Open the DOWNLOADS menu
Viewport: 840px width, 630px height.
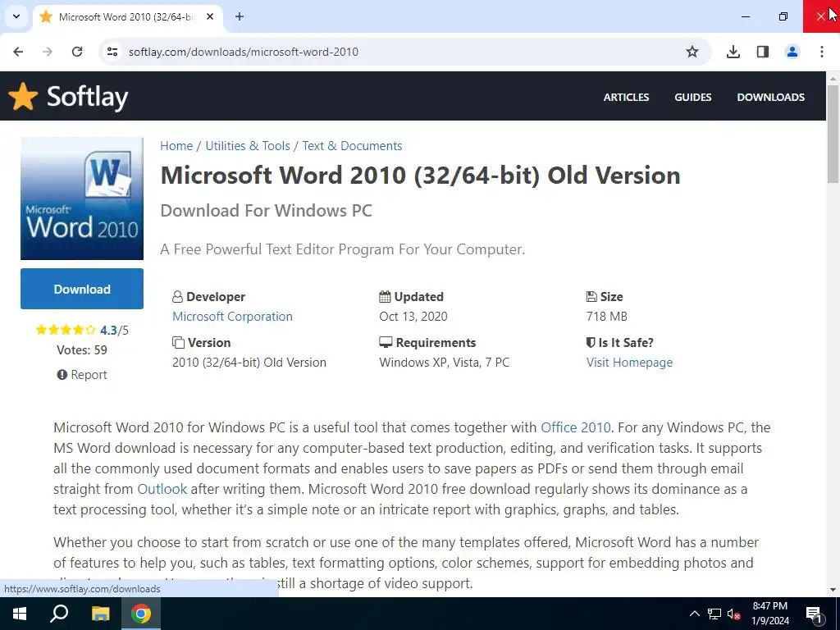click(x=770, y=97)
